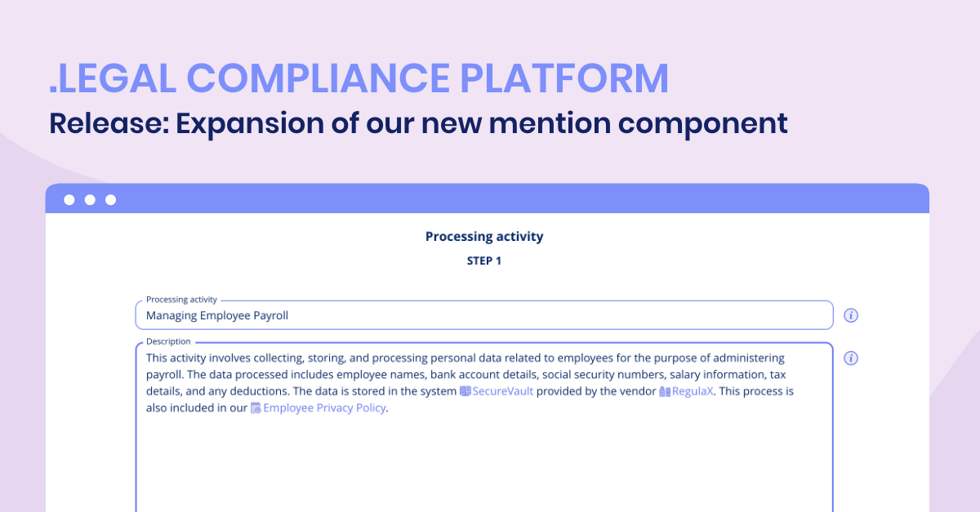980x512 pixels.
Task: Click the small Processing activity field label
Action: coord(182,300)
